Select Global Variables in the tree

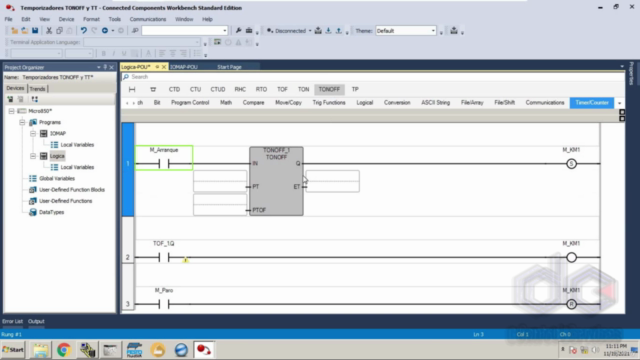57,178
